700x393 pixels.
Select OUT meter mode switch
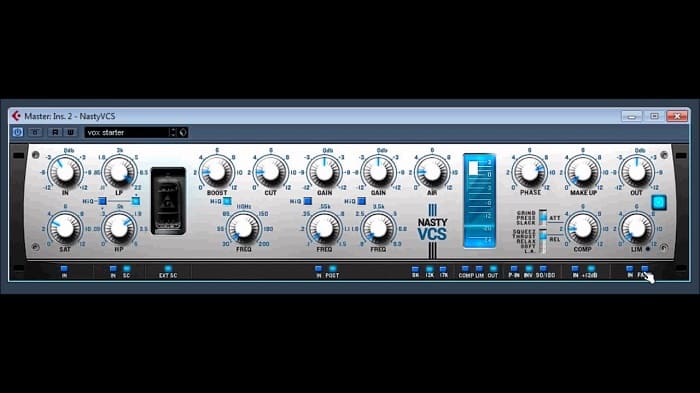tap(493, 269)
